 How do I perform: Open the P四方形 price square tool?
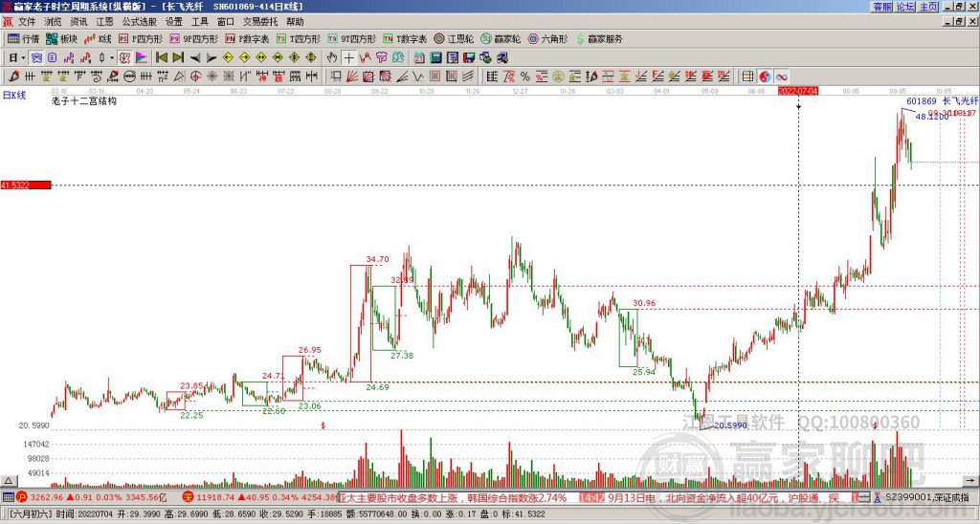pyautogui.click(x=141, y=38)
